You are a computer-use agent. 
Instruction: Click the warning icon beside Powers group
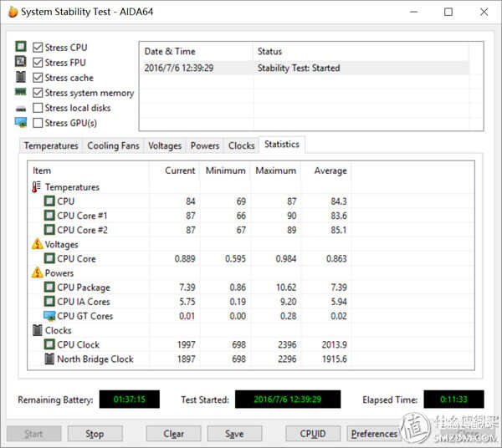click(x=37, y=272)
